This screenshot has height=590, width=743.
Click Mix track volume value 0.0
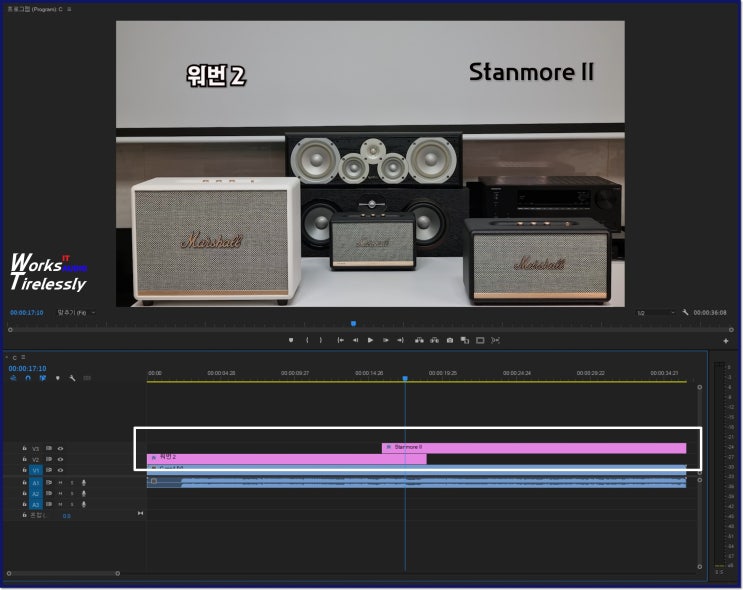(66, 516)
